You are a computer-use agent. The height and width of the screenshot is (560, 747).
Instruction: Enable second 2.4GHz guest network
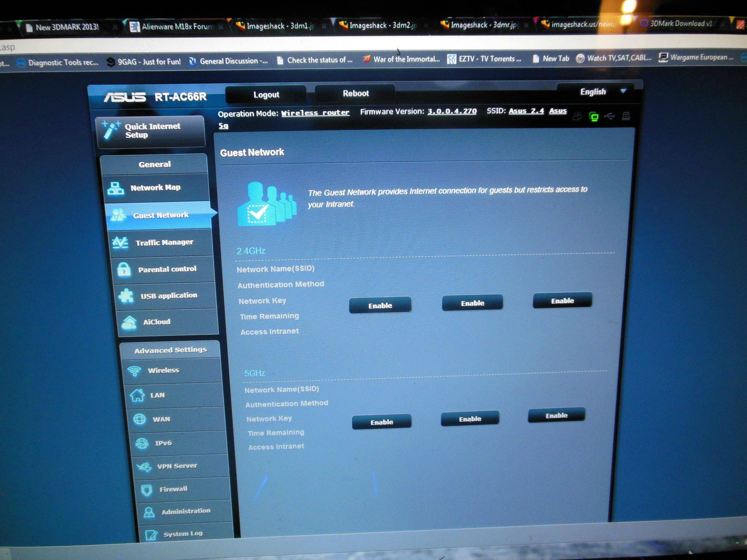[472, 303]
